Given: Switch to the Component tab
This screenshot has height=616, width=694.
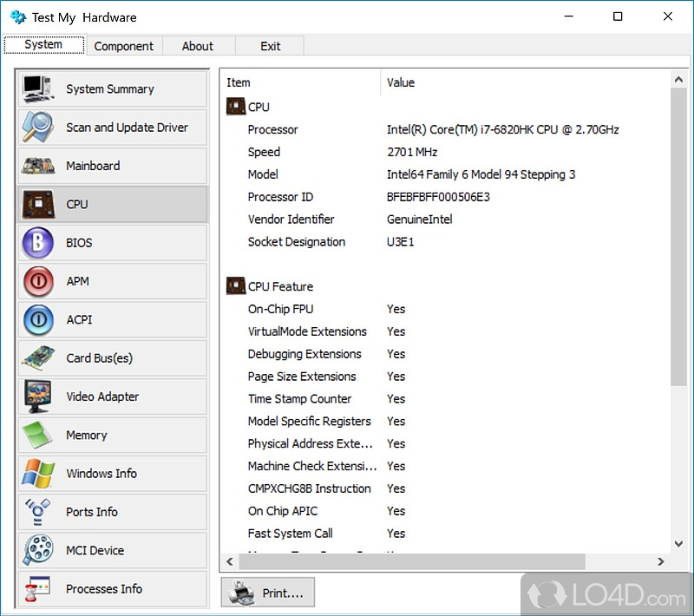Looking at the screenshot, I should click(123, 46).
